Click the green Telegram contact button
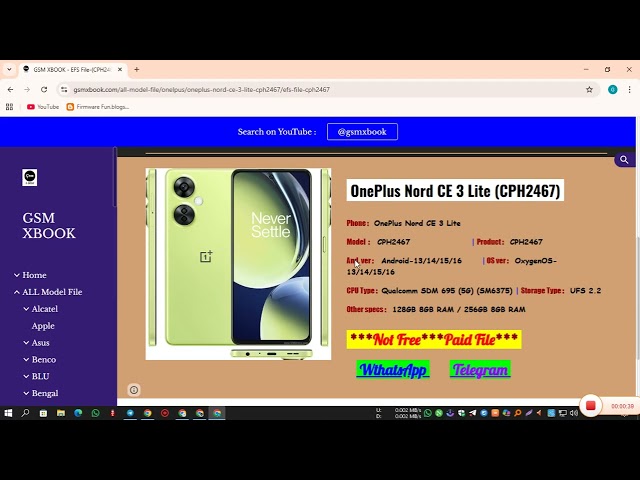The width and height of the screenshot is (640, 480). coord(480,370)
